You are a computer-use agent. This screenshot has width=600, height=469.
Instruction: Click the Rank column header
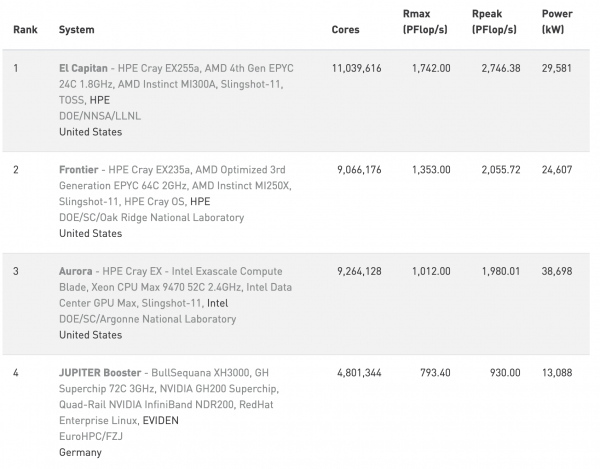click(25, 30)
